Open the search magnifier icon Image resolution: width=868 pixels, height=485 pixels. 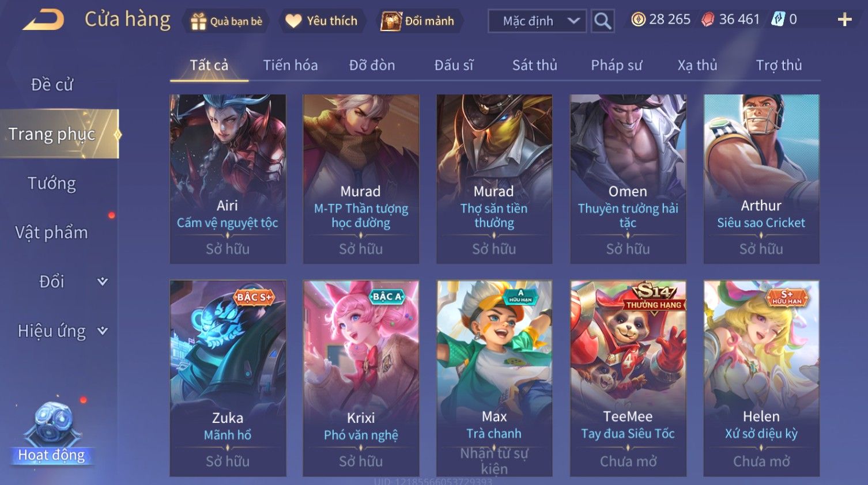[x=602, y=21]
